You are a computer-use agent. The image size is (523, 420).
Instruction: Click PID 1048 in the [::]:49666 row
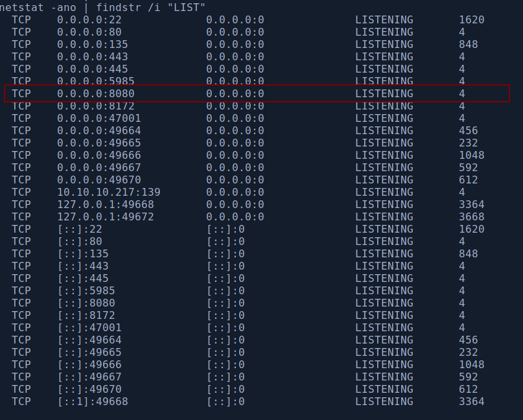pyautogui.click(x=471, y=365)
